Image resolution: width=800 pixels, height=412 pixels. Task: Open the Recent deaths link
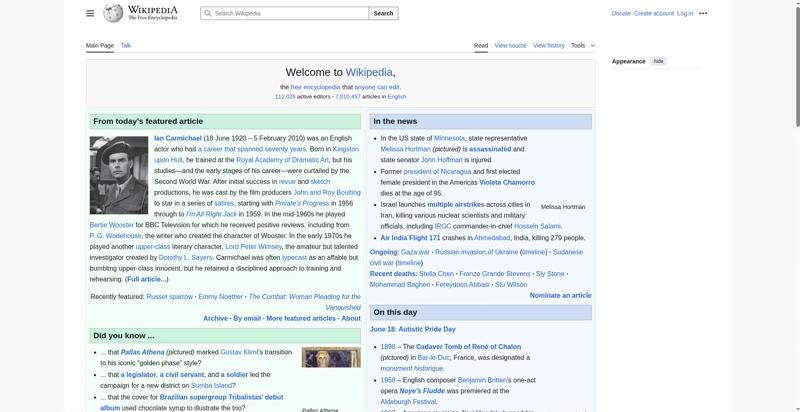click(393, 274)
